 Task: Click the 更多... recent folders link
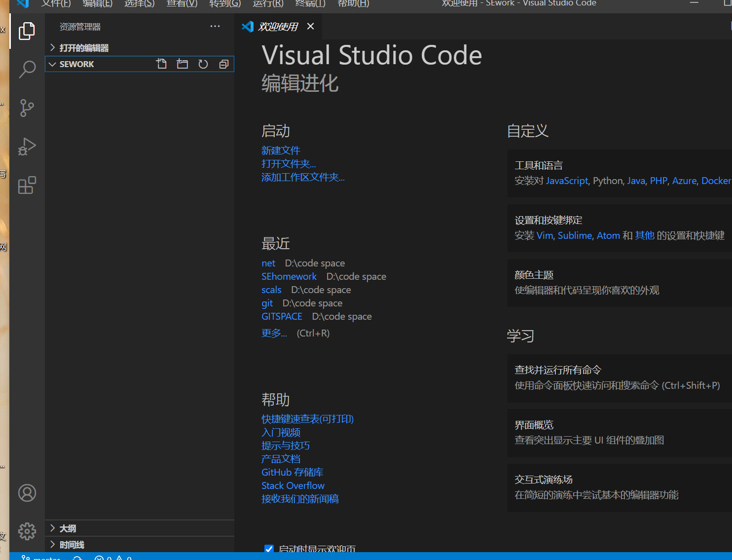tap(274, 333)
